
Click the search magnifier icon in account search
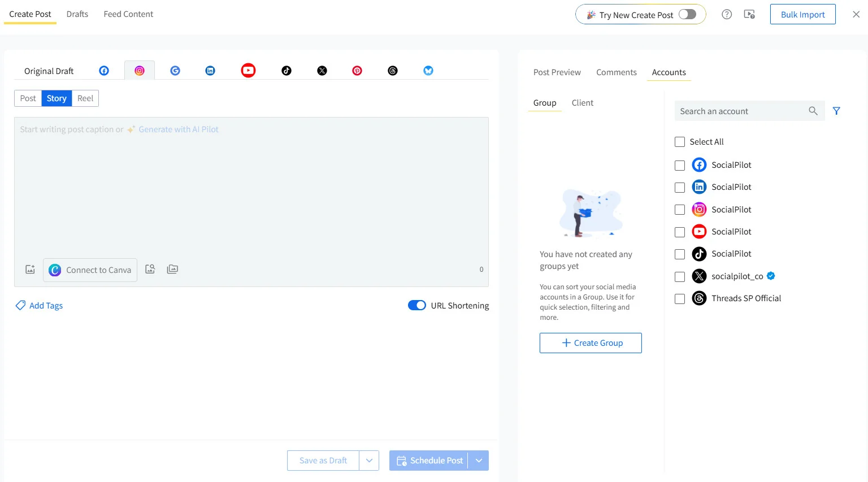coord(813,111)
